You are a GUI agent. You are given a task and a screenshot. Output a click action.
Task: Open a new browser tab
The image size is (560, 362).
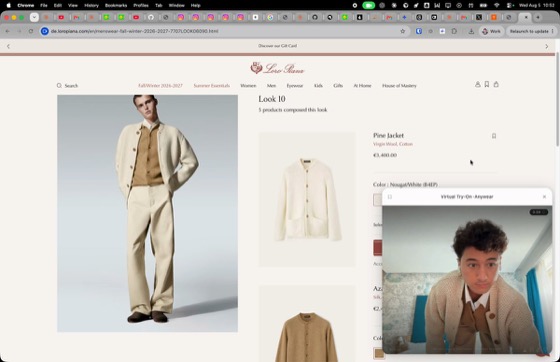coord(538,17)
